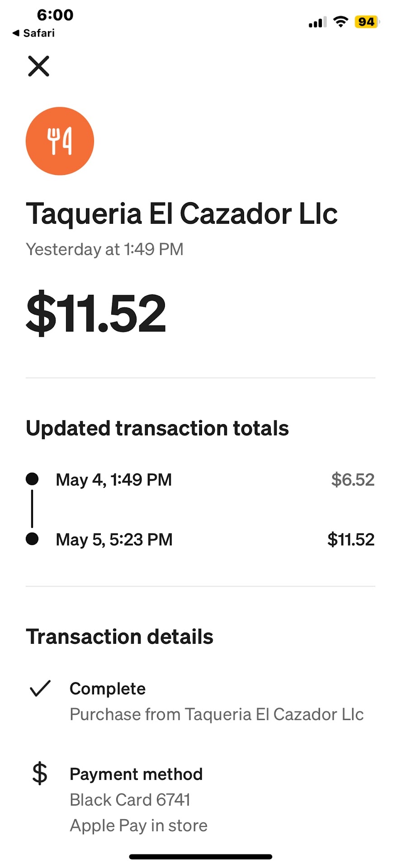Tap the Updated transaction totals heading
This screenshot has width=401, height=868.
pos(157,428)
